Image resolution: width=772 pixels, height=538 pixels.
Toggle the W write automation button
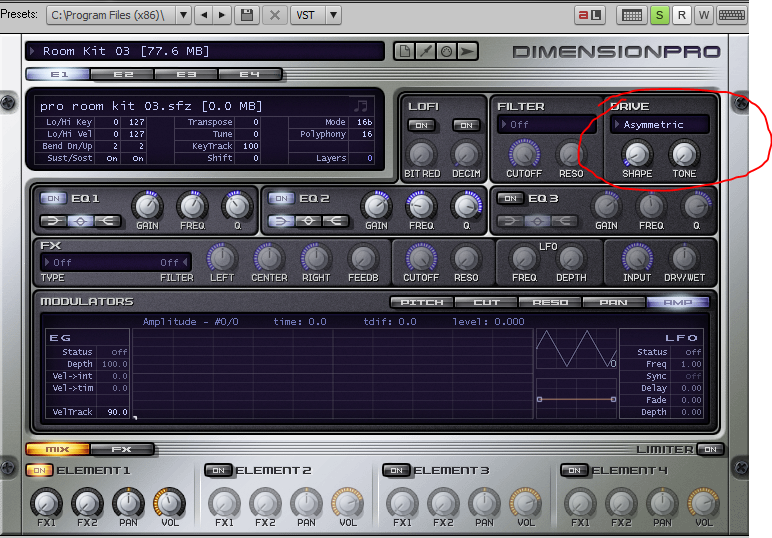coord(704,15)
